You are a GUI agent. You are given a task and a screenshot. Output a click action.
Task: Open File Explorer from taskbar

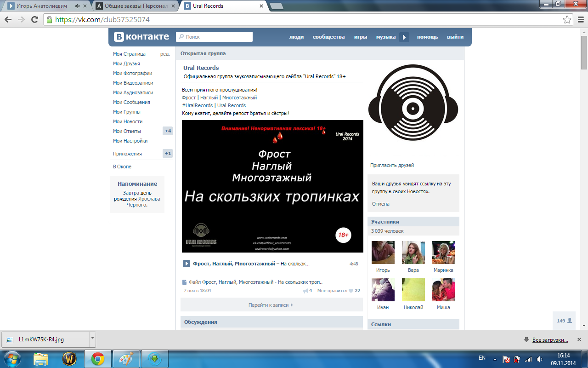click(41, 359)
